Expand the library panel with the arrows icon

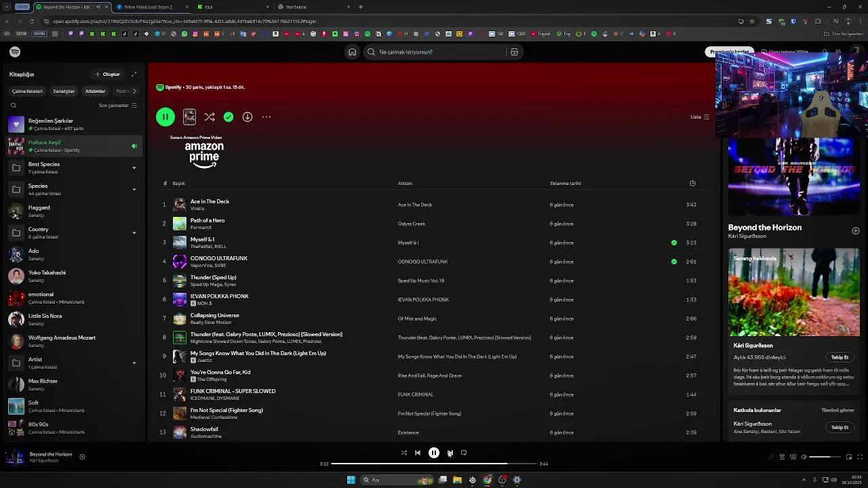[134, 75]
